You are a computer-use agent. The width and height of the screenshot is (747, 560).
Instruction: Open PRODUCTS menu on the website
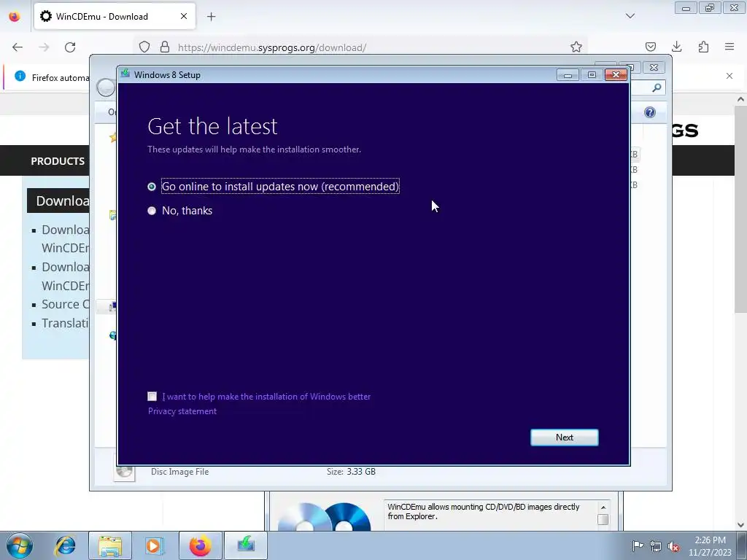(x=58, y=161)
